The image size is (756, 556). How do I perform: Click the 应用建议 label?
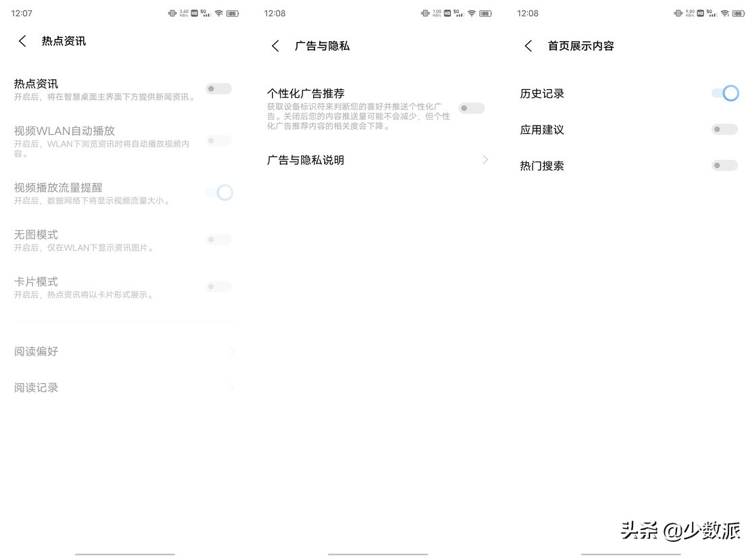542,130
